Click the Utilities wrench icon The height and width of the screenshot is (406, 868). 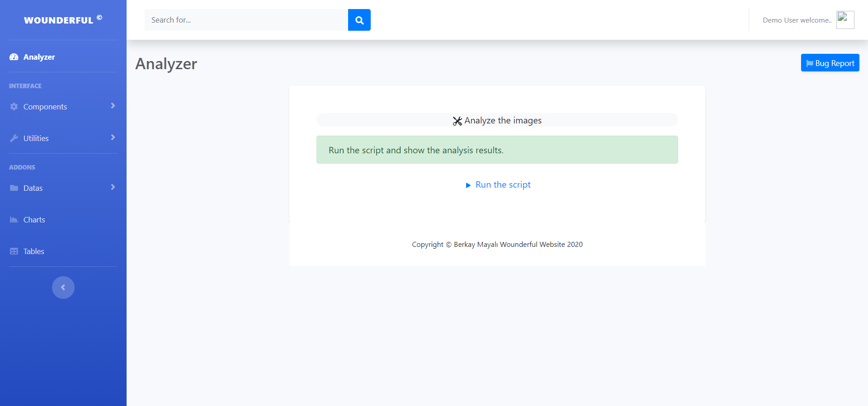pyautogui.click(x=14, y=138)
